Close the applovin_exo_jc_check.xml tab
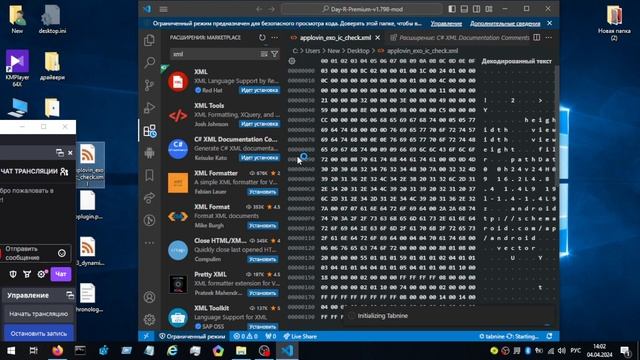The image size is (640, 360). click(378, 38)
